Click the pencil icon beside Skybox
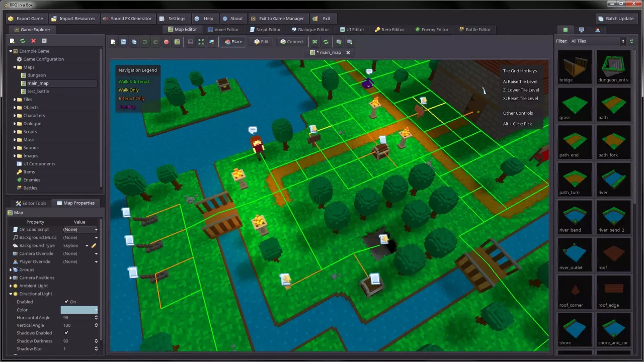 [94, 245]
